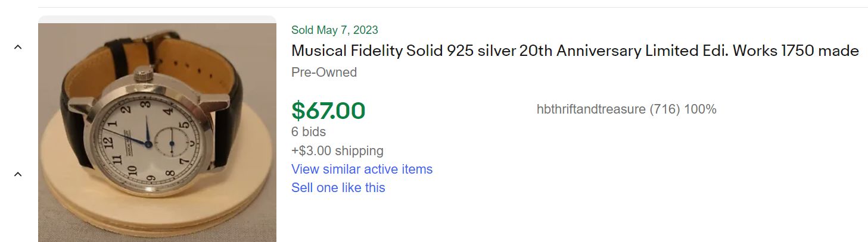Image resolution: width=868 pixels, height=242 pixels.
Task: Open the Musical Fidelity watch thumbnail
Action: 157,132
